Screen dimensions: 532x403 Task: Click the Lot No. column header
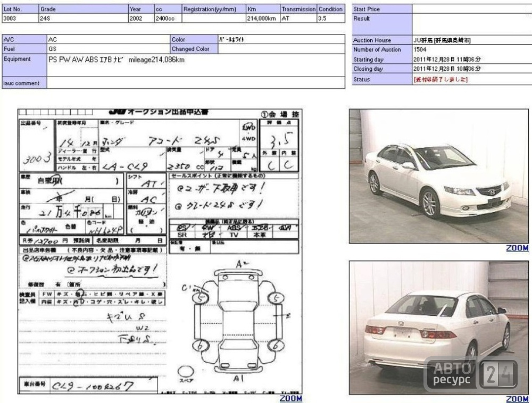coord(20,9)
